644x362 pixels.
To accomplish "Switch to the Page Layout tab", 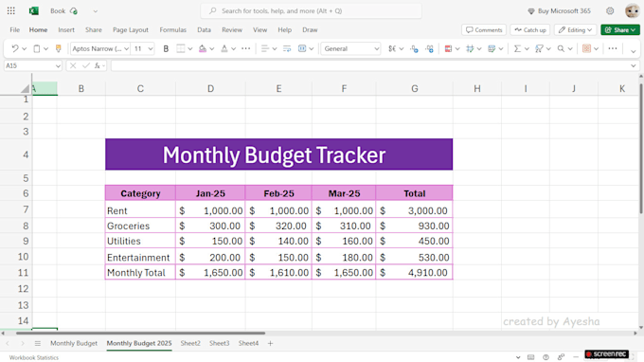I will [131, 30].
